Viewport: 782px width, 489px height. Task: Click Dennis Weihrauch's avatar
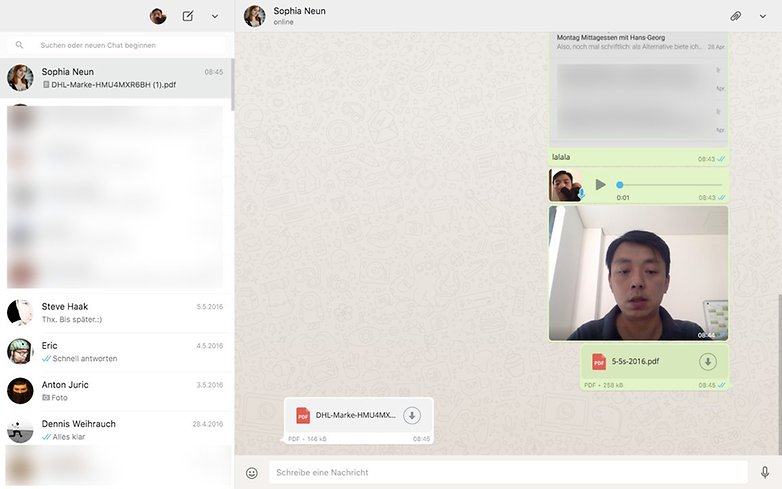[20, 430]
